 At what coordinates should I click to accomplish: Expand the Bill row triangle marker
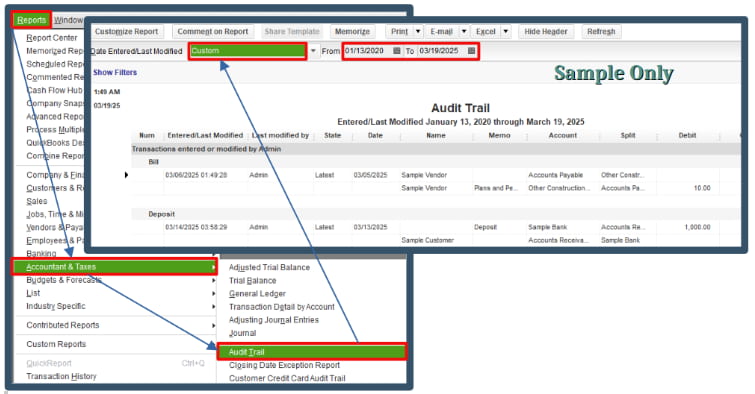126,175
